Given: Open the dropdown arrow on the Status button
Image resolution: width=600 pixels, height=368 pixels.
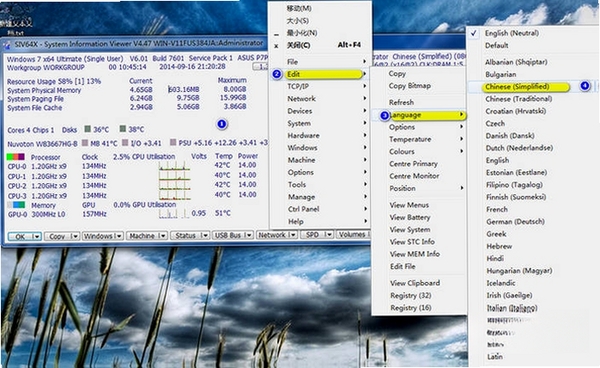Looking at the screenshot, I should [x=205, y=235].
